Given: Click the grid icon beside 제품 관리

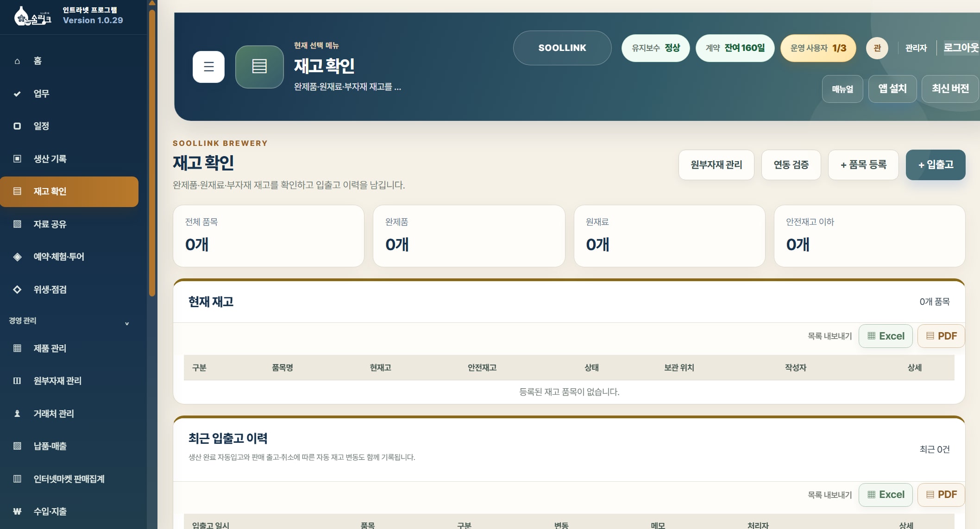Looking at the screenshot, I should tap(17, 348).
